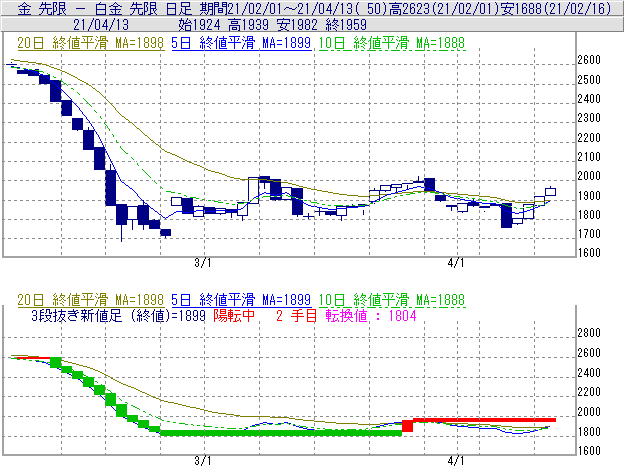Click the closing price 終1959
The image size is (624, 473).
(346, 25)
